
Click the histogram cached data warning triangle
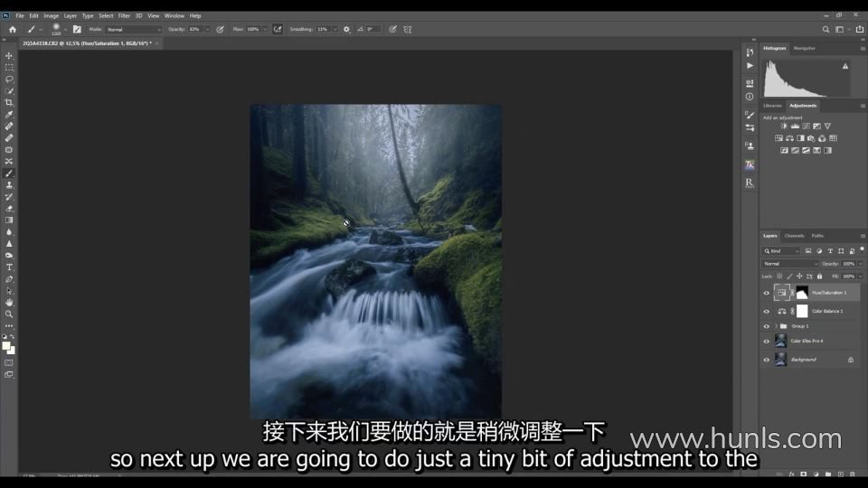845,66
